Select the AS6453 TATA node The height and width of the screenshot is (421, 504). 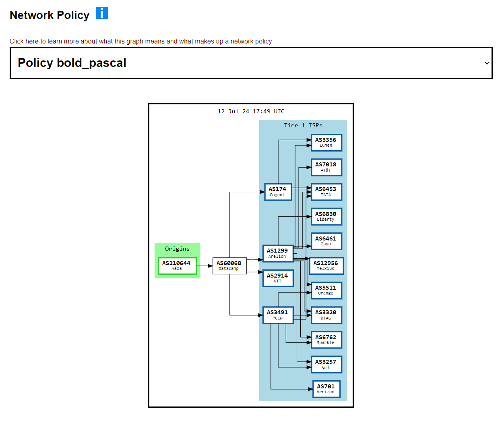click(x=326, y=192)
